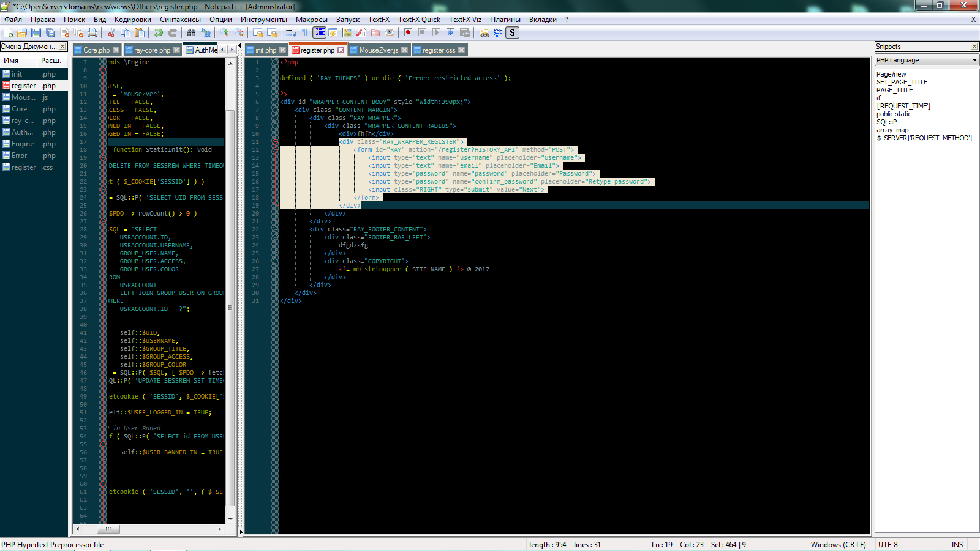Select register .css in document switcher
The height and width of the screenshot is (551, 980).
click(x=34, y=167)
